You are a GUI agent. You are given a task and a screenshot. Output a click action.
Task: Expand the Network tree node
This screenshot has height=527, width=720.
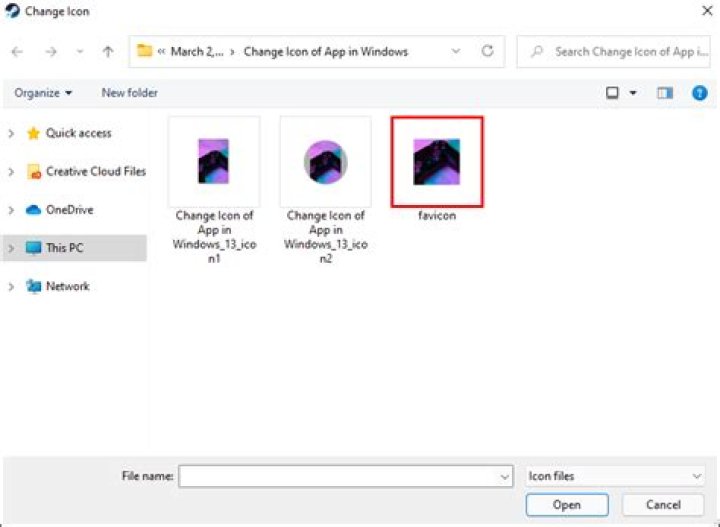click(11, 287)
